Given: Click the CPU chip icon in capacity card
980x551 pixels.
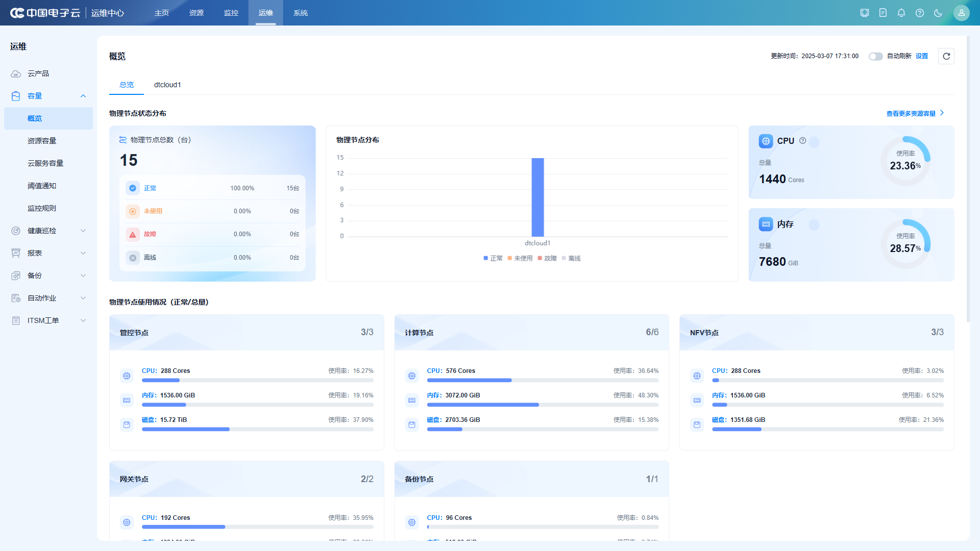Looking at the screenshot, I should [x=766, y=141].
